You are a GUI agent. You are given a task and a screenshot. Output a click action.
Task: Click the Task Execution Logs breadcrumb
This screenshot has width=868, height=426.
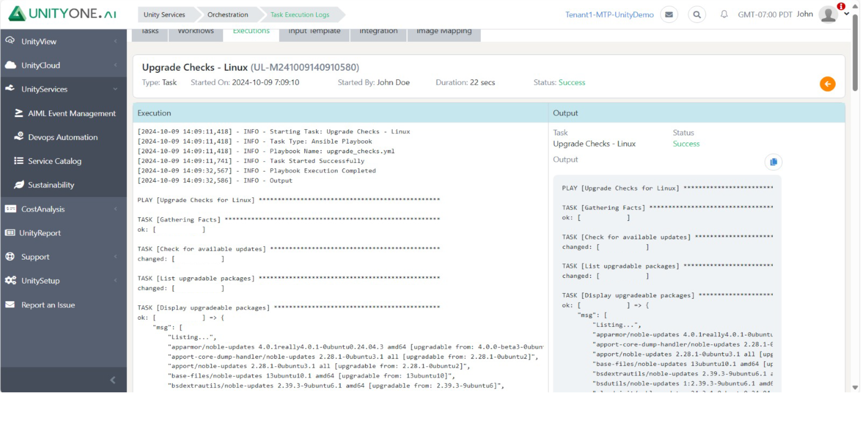300,15
